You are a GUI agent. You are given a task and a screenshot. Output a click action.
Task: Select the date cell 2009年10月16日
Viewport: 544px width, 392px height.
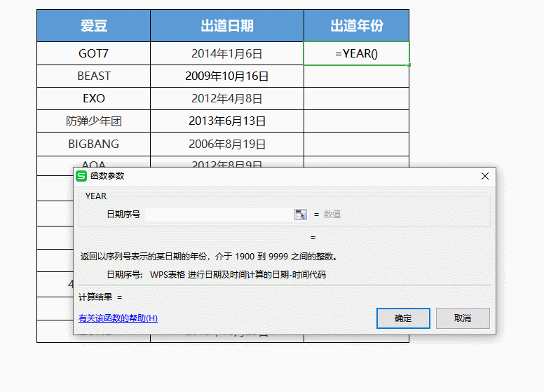(x=226, y=76)
